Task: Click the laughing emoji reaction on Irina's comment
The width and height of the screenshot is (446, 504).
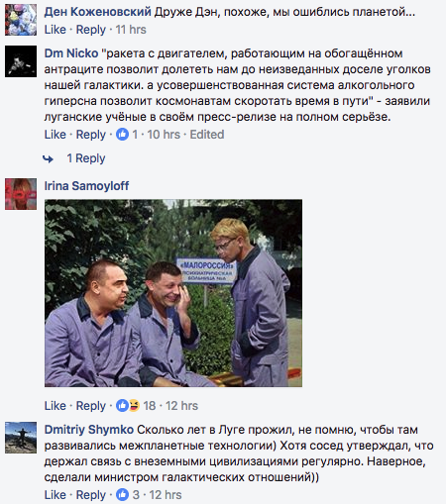Action: pos(134,406)
